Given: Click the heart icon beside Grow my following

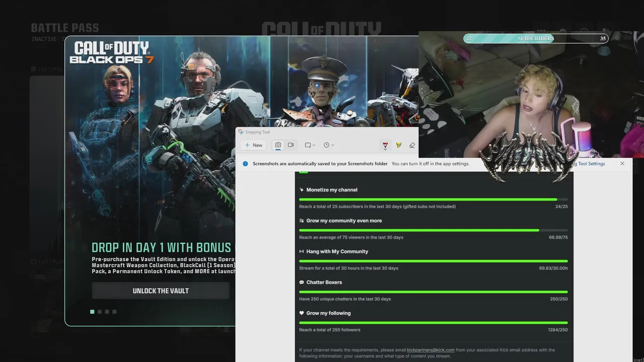Looking at the screenshot, I should pos(302,313).
